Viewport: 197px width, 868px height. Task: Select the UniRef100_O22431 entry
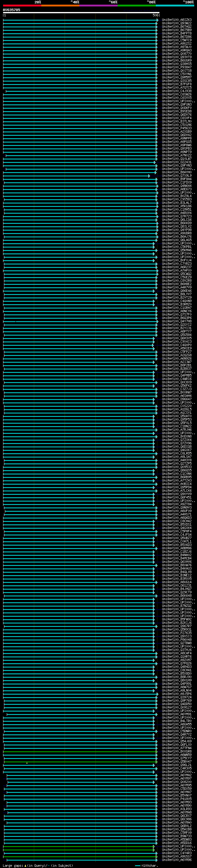coord(177,162)
